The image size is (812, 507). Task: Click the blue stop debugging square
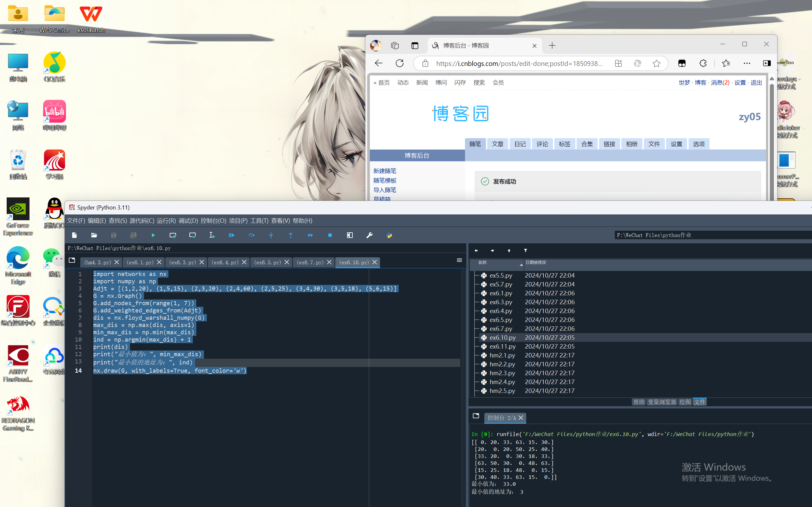click(x=330, y=235)
